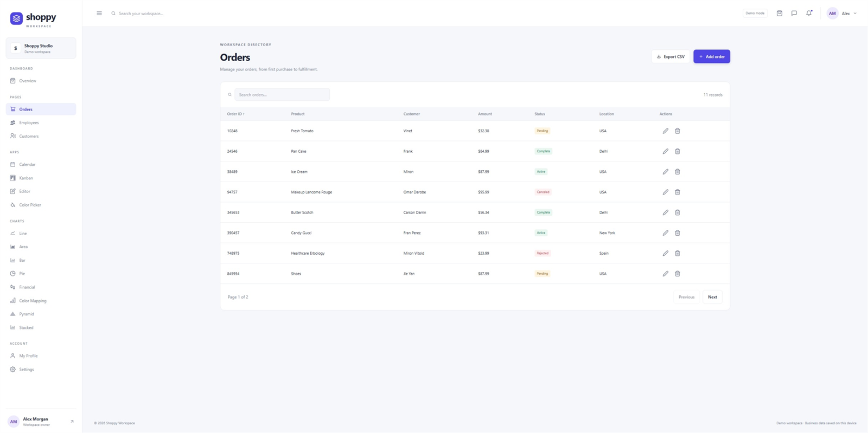Click the Demo mode badge
The height and width of the screenshot is (433, 868).
pos(755,13)
